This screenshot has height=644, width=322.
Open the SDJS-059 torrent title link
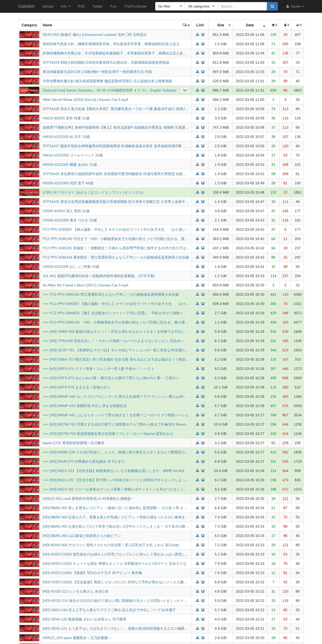coord(95,35)
